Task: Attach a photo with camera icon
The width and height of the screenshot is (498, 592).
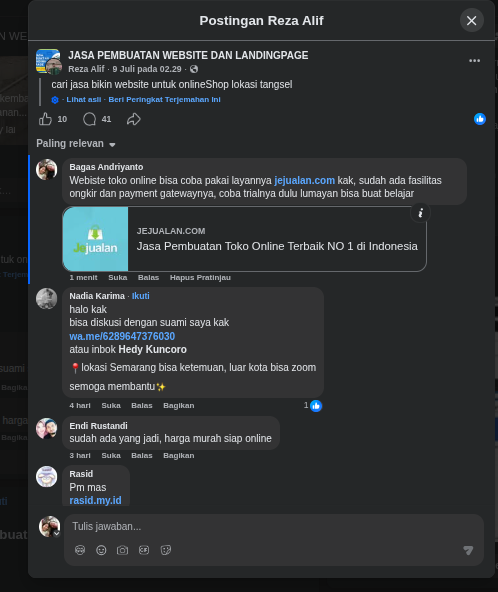Action: tap(122, 550)
